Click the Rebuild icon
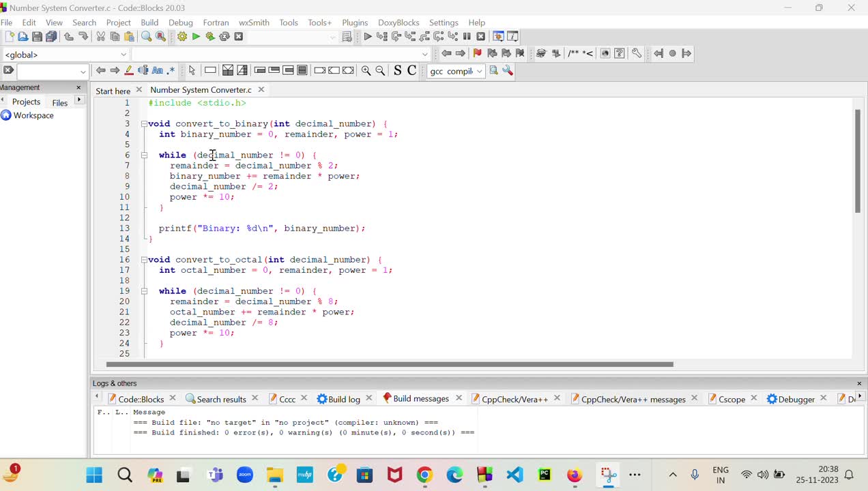 [x=225, y=37]
